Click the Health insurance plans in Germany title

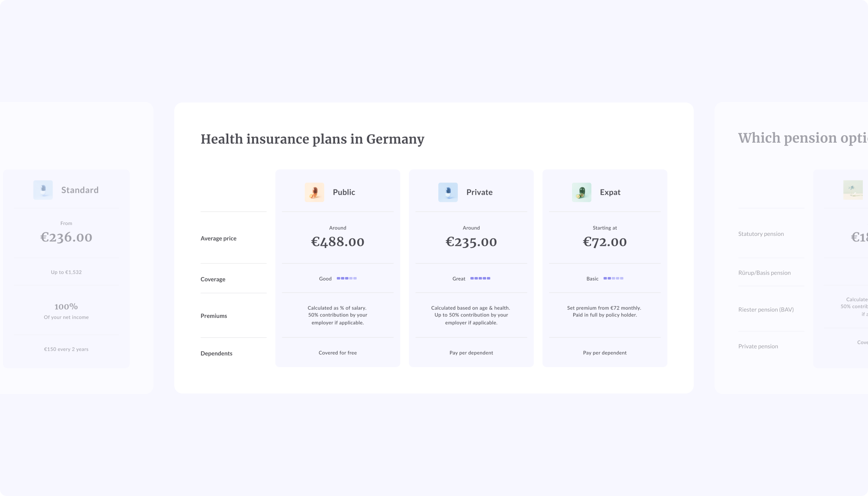pos(312,139)
